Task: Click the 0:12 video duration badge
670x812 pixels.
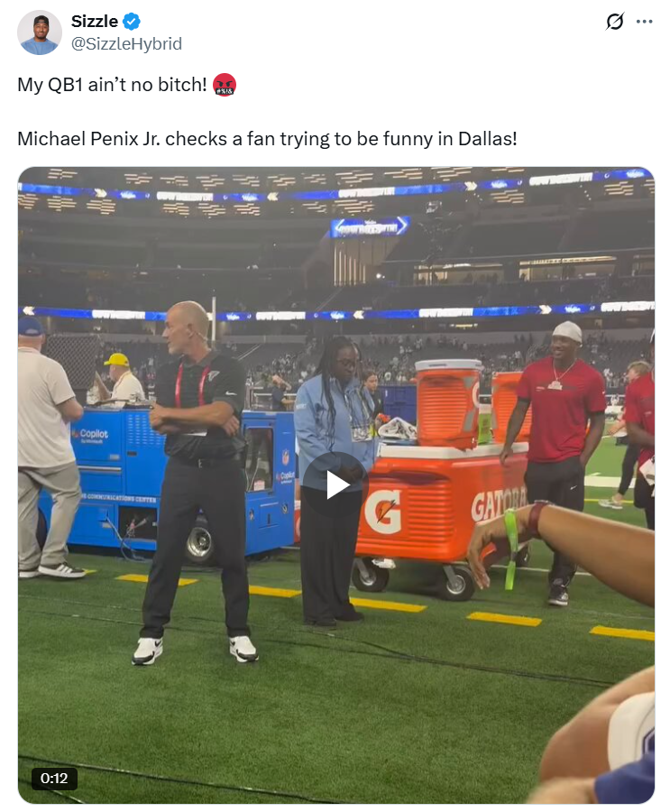Action: pos(54,778)
